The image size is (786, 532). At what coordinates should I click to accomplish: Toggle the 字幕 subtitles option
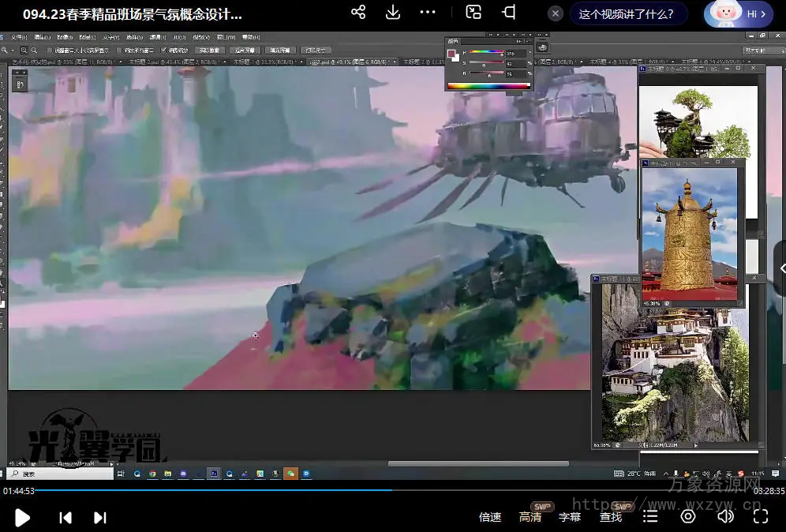click(x=570, y=517)
